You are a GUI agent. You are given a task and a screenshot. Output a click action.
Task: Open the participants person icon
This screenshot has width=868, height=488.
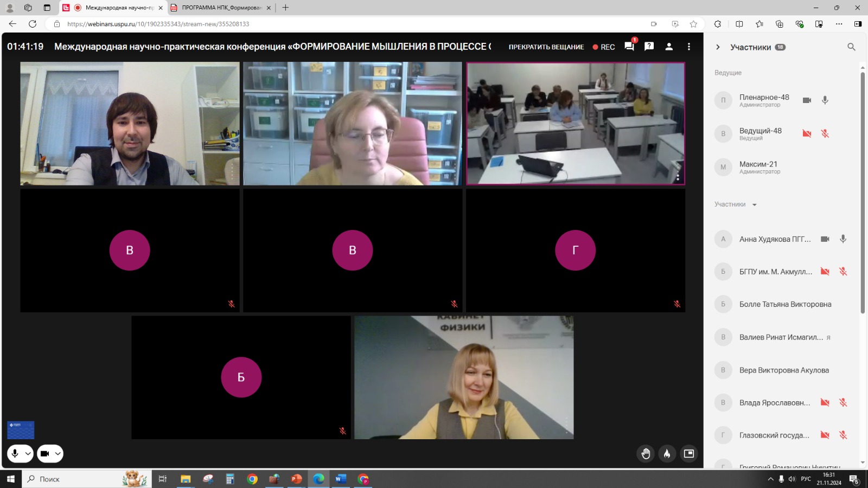tap(669, 47)
